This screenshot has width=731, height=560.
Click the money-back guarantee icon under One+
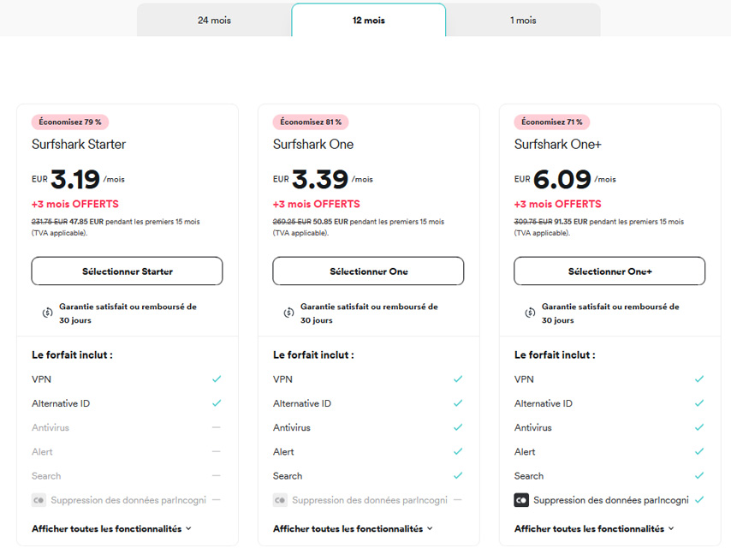531,313
